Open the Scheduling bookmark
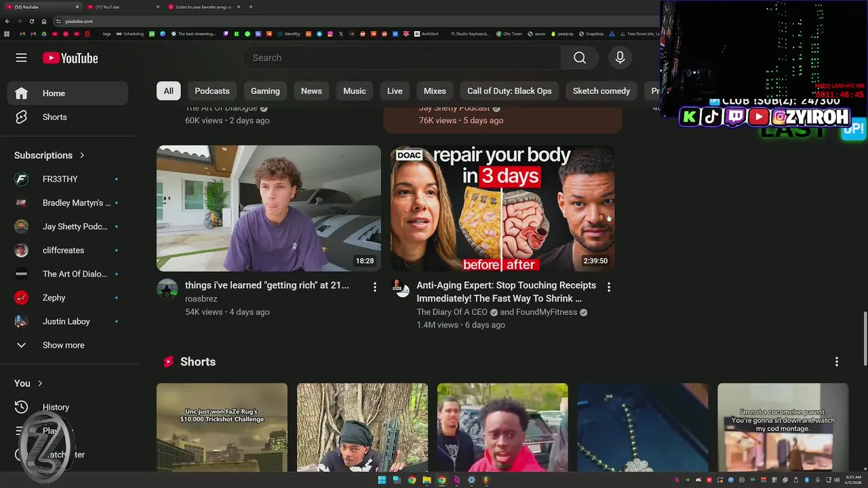This screenshot has width=868, height=488. pos(130,34)
